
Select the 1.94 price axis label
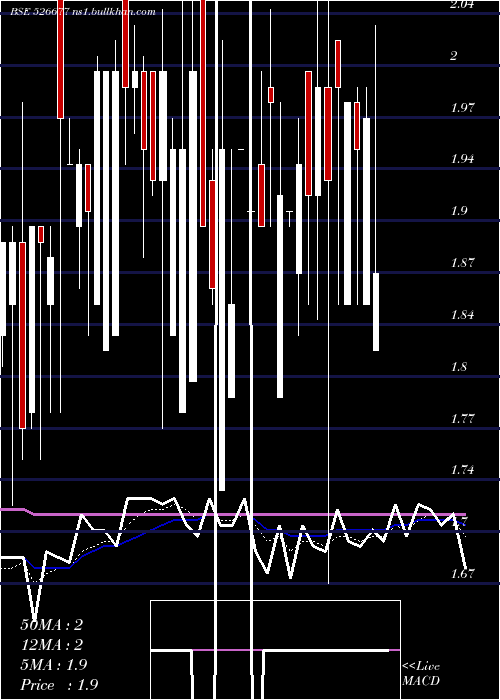(461, 159)
